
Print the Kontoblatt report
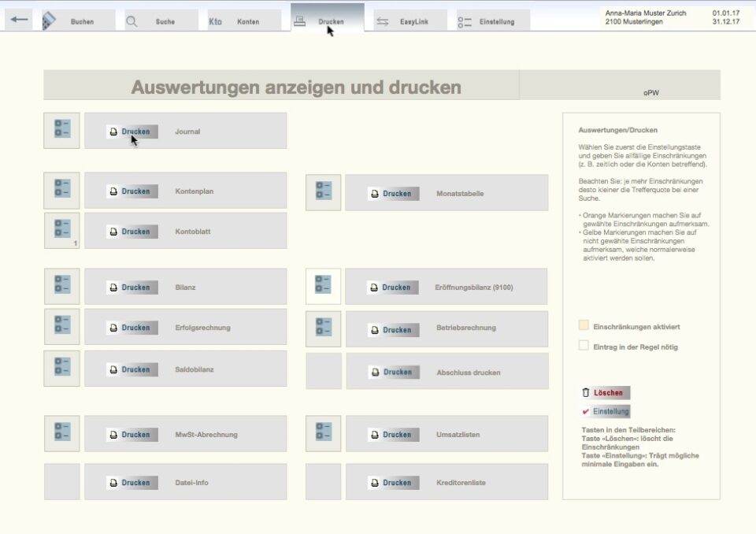tap(132, 232)
